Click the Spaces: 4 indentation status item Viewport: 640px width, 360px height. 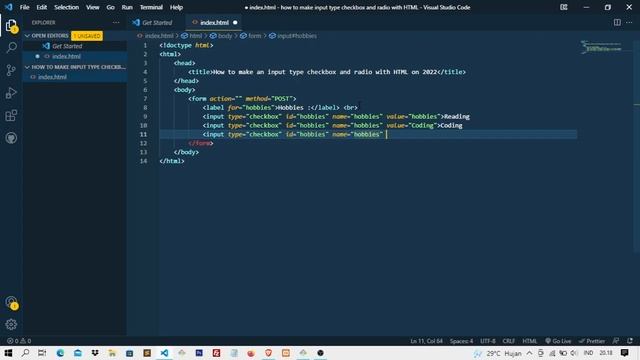coord(461,341)
